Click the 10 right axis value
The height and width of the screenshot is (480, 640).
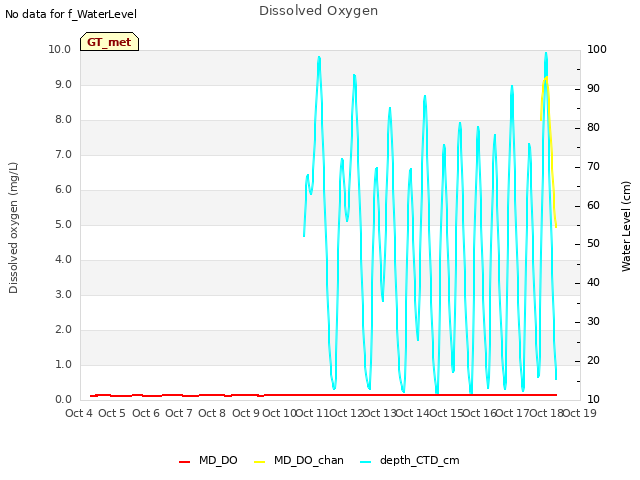593,400
